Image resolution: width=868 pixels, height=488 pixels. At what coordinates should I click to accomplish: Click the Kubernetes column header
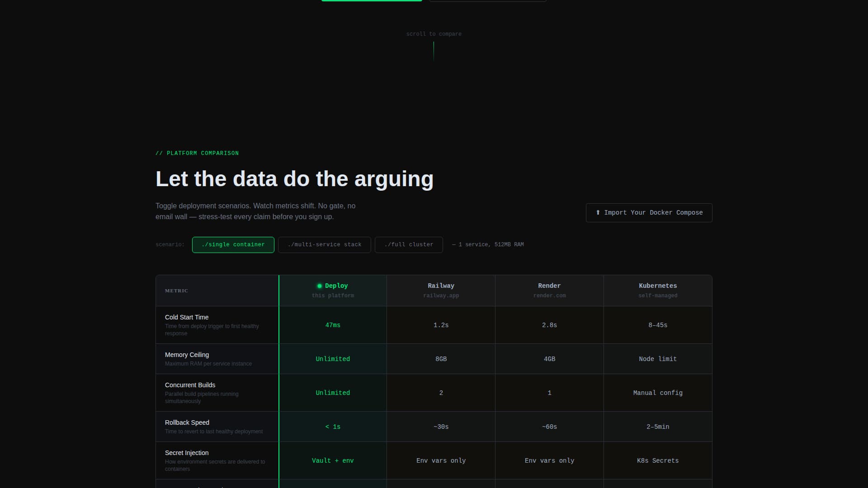[x=658, y=291]
